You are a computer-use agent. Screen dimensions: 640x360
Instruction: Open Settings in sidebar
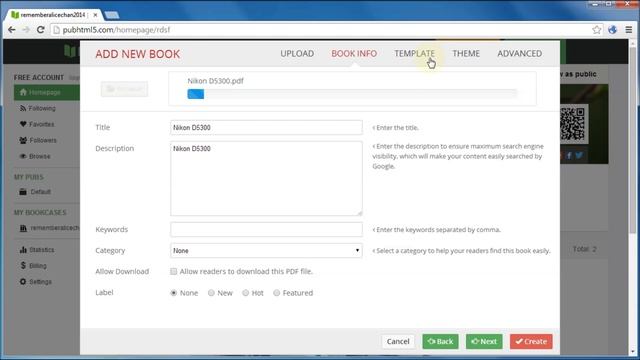coord(36,282)
